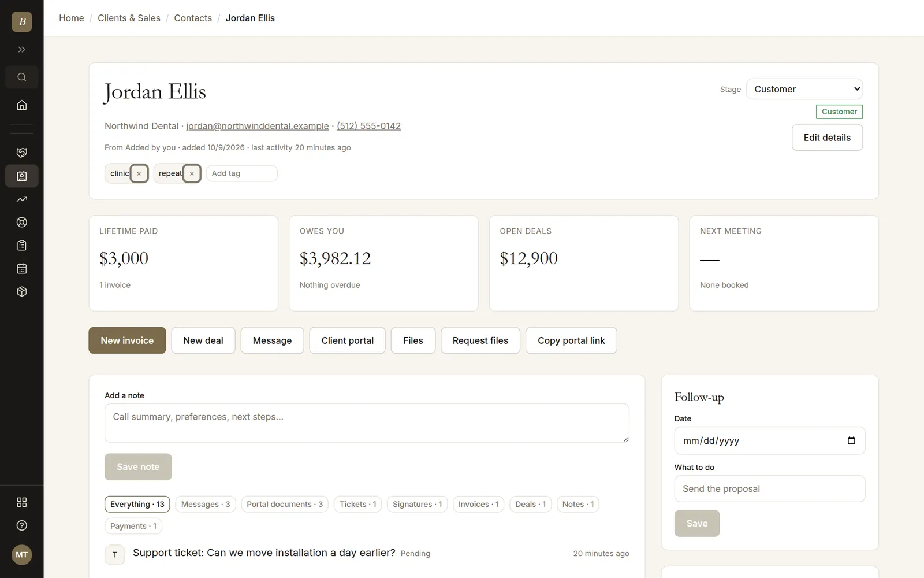Viewport: 924px width, 578px height.
Task: Open the support ticket about moving installation
Action: point(264,553)
